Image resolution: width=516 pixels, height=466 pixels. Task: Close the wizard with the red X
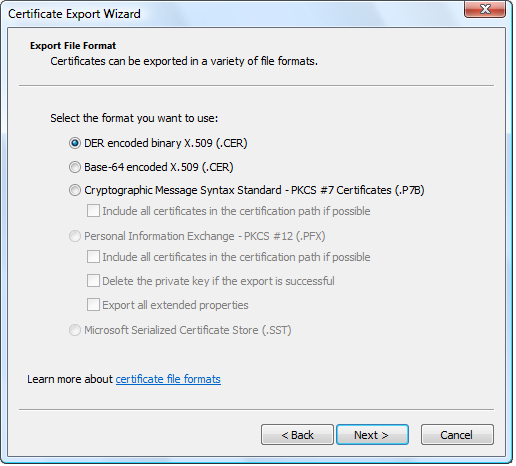pyautogui.click(x=485, y=9)
